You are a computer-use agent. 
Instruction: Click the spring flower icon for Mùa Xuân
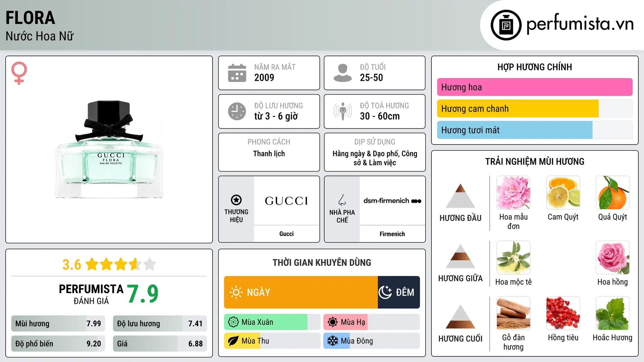coord(233,322)
